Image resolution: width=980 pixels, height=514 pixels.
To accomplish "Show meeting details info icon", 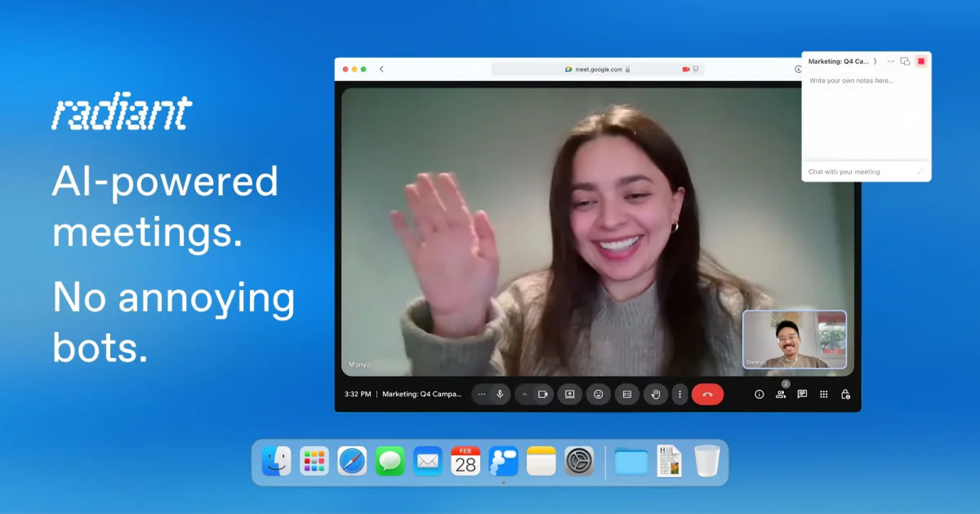I will [x=759, y=394].
